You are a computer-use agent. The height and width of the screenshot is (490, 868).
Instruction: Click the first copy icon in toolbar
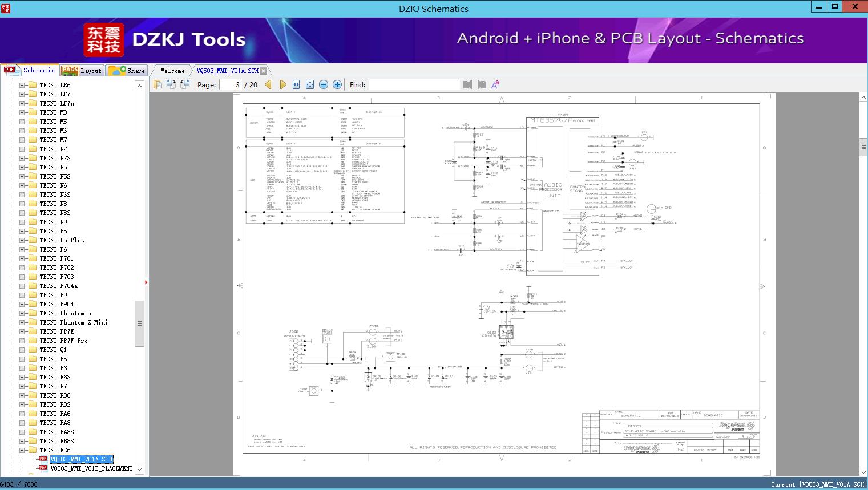(x=158, y=84)
